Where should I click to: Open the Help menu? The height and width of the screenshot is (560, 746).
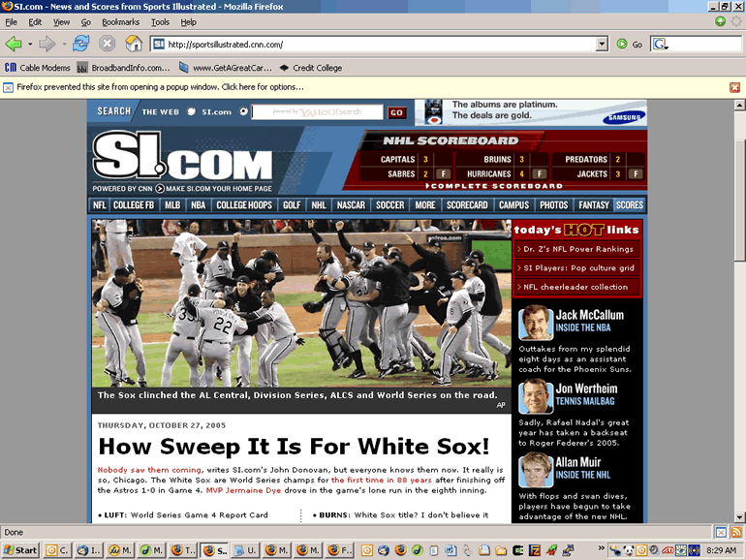tap(188, 22)
